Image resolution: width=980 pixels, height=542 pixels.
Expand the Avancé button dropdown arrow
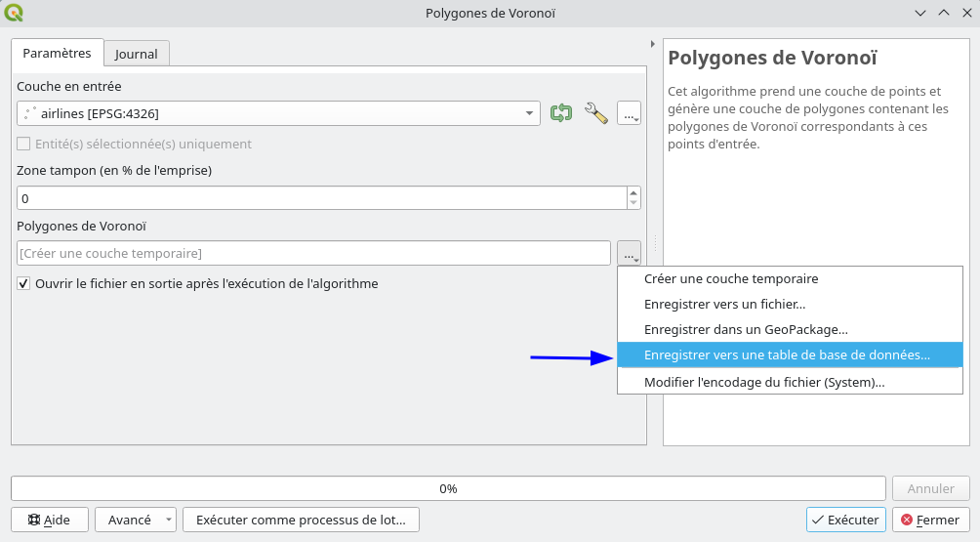[168, 521]
